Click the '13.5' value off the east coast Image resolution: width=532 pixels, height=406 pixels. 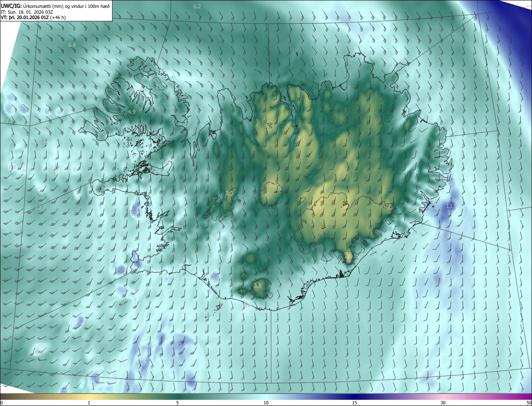pyautogui.click(x=451, y=206)
